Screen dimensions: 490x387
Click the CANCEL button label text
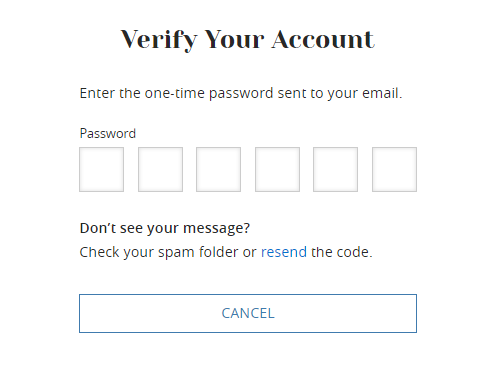click(x=248, y=313)
